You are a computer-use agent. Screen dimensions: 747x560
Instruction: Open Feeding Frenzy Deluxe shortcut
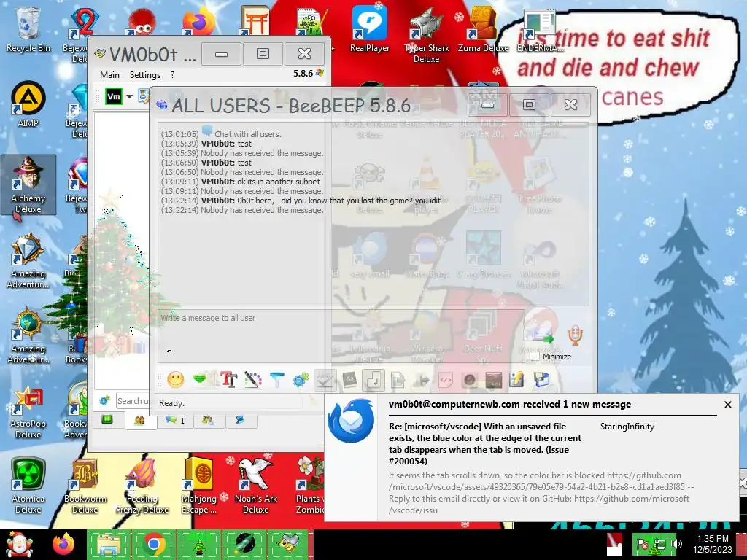tap(142, 486)
